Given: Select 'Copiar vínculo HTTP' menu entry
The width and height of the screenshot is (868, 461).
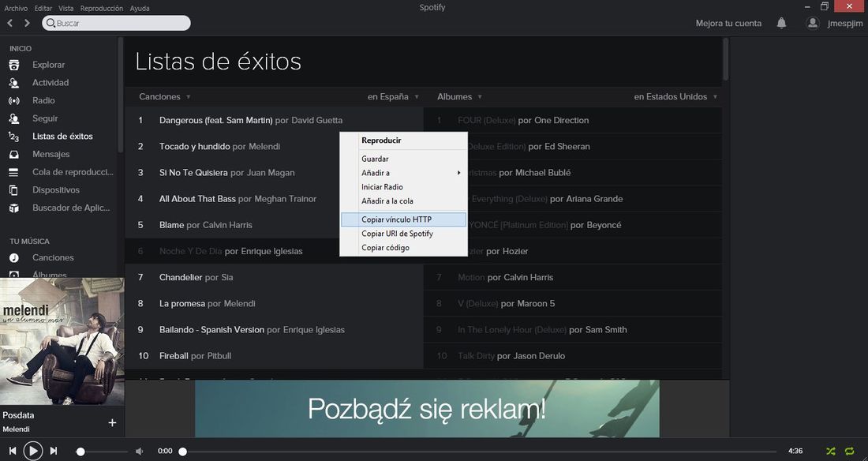Looking at the screenshot, I should click(x=403, y=219).
